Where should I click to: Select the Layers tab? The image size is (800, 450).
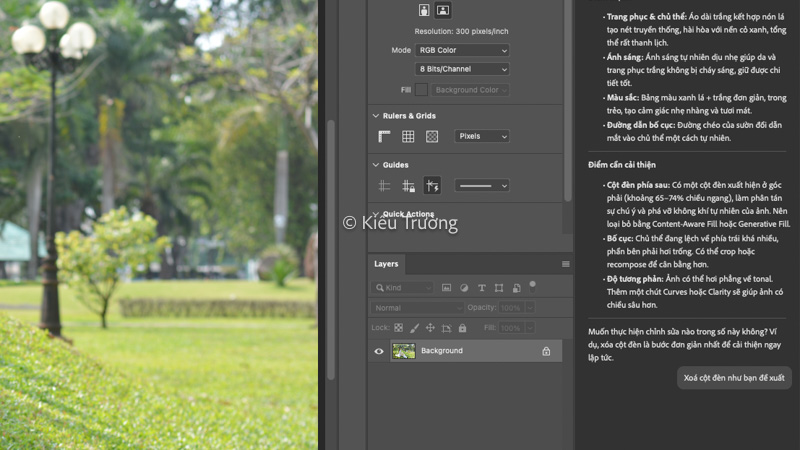pyautogui.click(x=386, y=264)
